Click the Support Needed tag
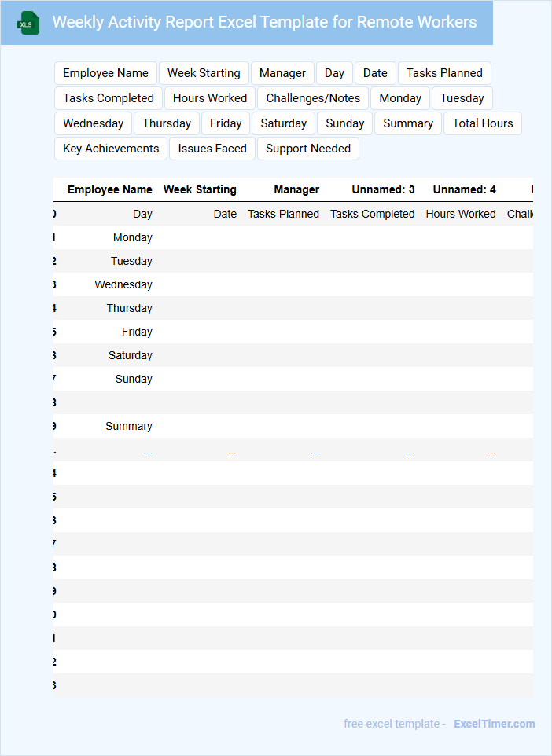This screenshot has height=756, width=552. click(x=308, y=149)
